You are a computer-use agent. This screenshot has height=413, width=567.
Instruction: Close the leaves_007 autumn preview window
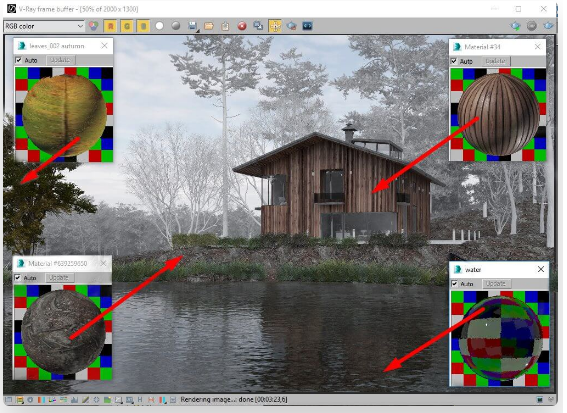pyautogui.click(x=105, y=46)
